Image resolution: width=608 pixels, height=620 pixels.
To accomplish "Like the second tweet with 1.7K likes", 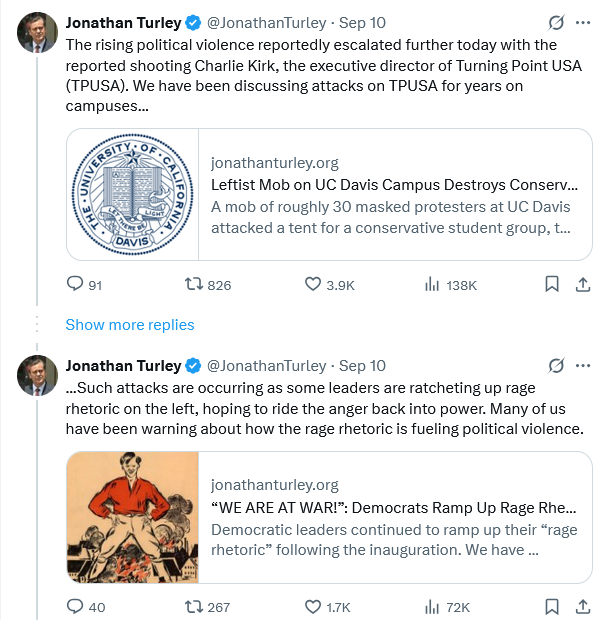I will [313, 607].
